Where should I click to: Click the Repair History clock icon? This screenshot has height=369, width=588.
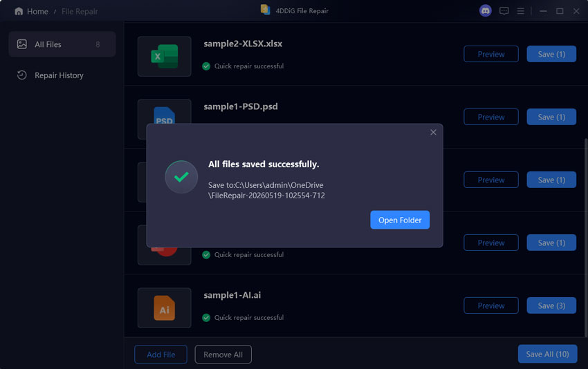point(22,75)
